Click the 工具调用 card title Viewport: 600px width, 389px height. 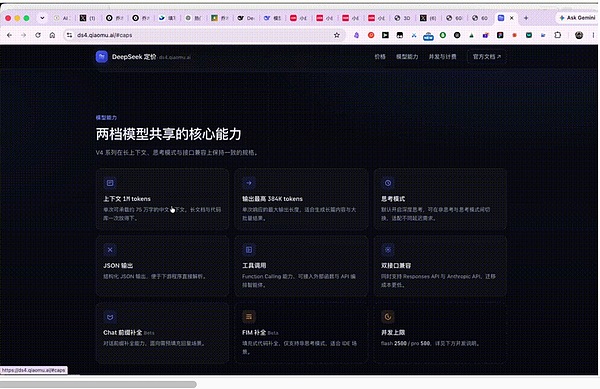(254, 265)
